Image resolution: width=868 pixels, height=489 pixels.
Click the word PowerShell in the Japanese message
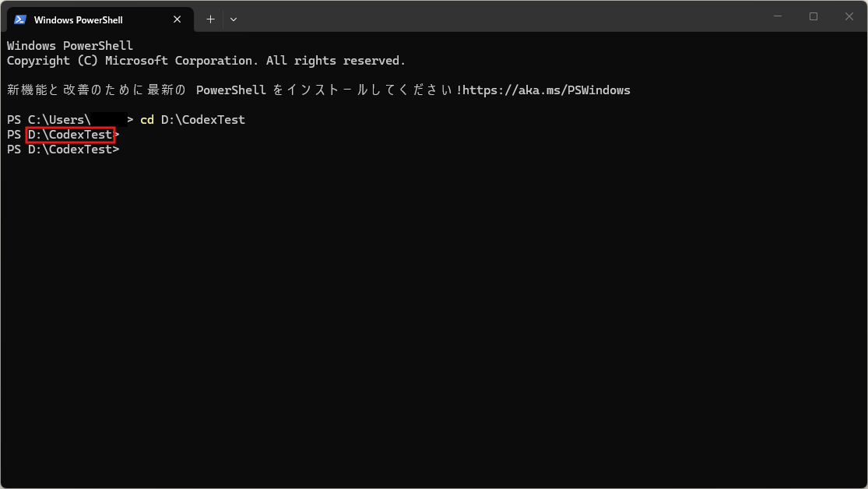pyautogui.click(x=231, y=90)
